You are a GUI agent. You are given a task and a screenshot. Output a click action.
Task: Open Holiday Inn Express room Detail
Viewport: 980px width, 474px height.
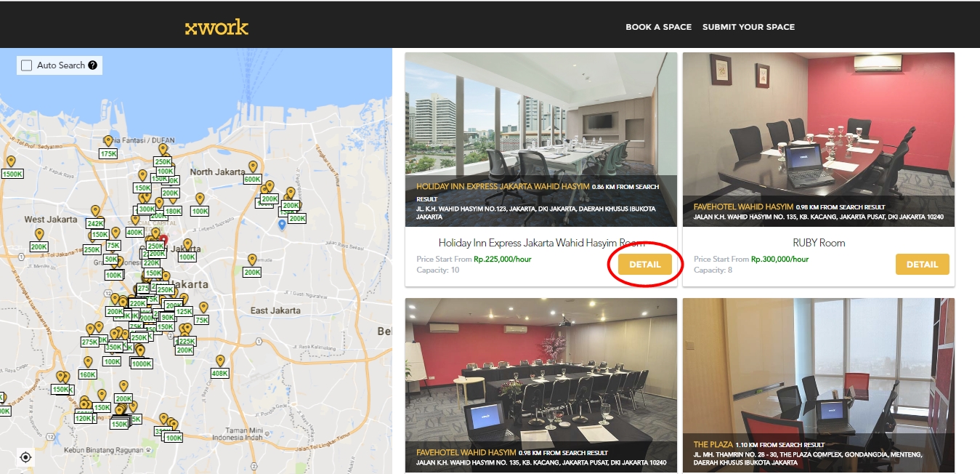[644, 265]
